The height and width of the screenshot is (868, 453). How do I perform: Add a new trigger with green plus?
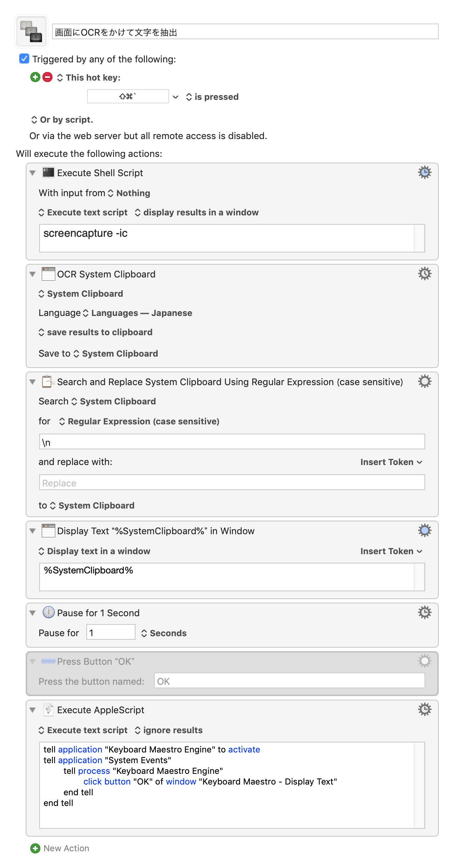tap(35, 77)
